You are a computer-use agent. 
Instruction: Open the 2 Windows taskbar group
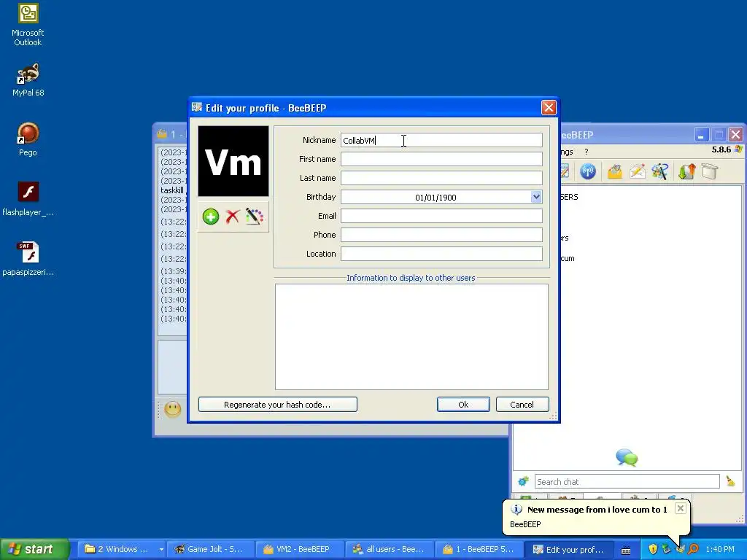(123, 549)
